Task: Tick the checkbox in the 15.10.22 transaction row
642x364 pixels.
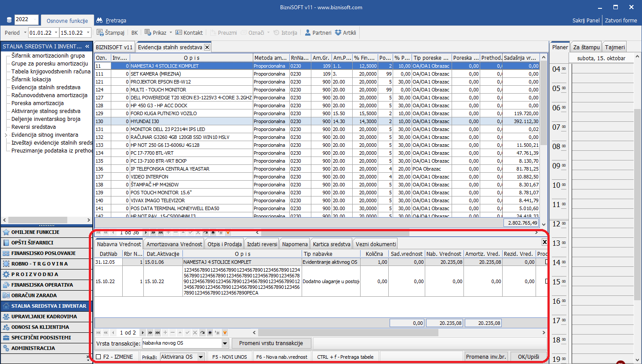Action: [x=547, y=281]
